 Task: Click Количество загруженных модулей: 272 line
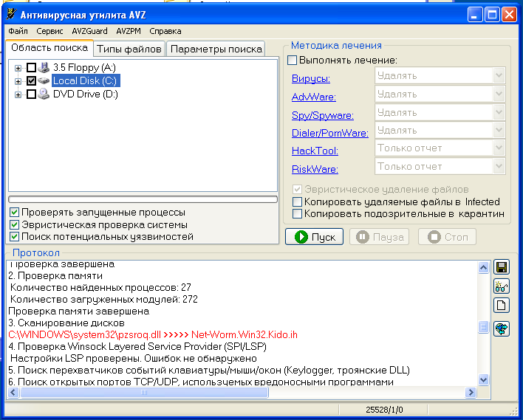[x=103, y=300]
